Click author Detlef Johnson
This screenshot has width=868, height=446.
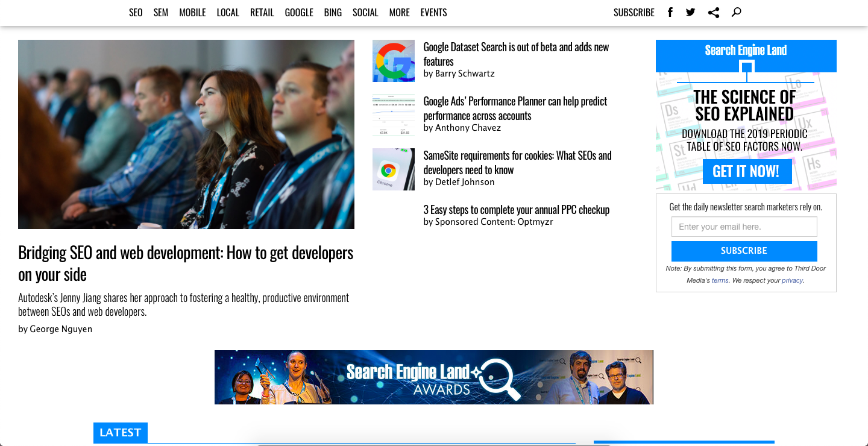point(465,182)
